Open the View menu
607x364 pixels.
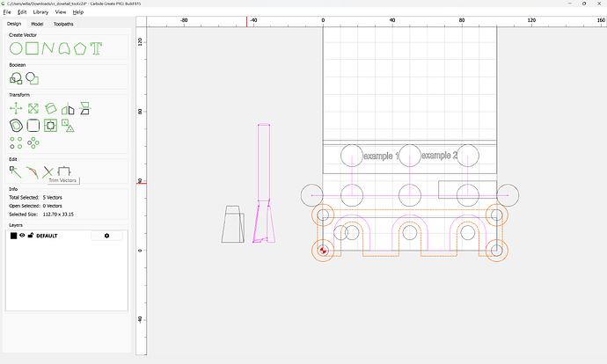point(61,12)
